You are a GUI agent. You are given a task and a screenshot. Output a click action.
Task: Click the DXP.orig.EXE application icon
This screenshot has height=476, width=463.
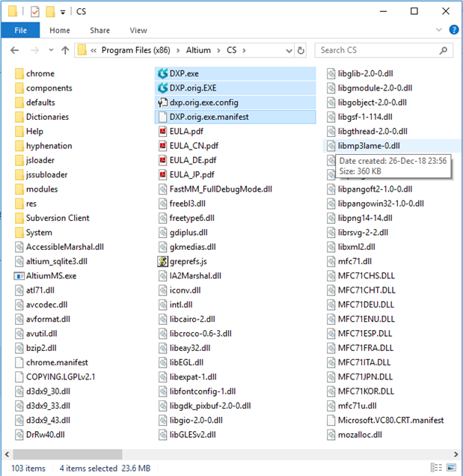click(162, 88)
